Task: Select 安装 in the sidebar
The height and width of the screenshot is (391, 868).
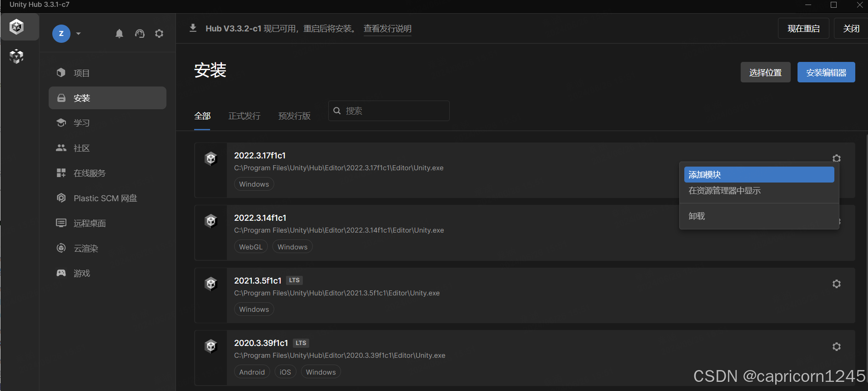Action: tap(107, 98)
